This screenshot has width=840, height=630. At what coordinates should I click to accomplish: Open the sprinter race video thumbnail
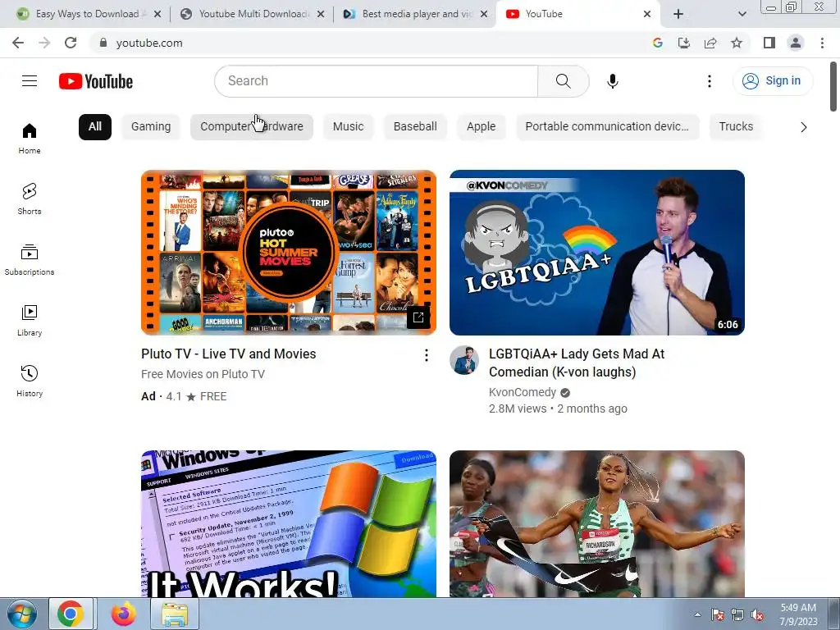coord(597,523)
